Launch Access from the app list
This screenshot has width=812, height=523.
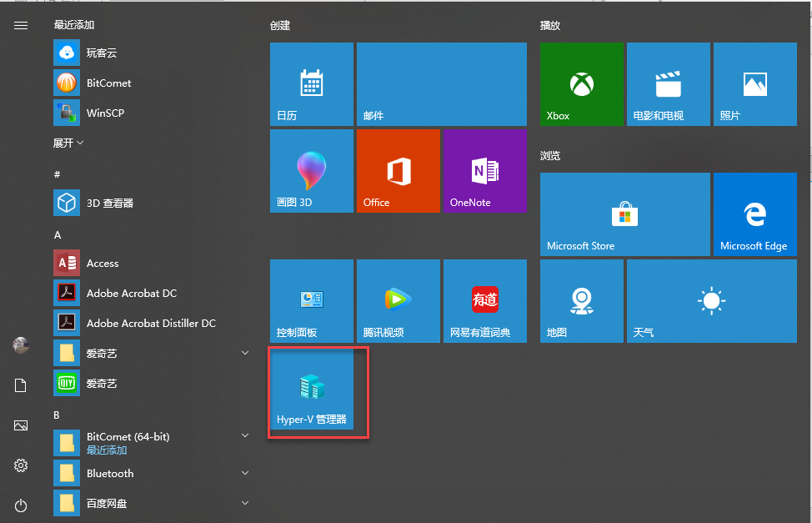point(153,263)
